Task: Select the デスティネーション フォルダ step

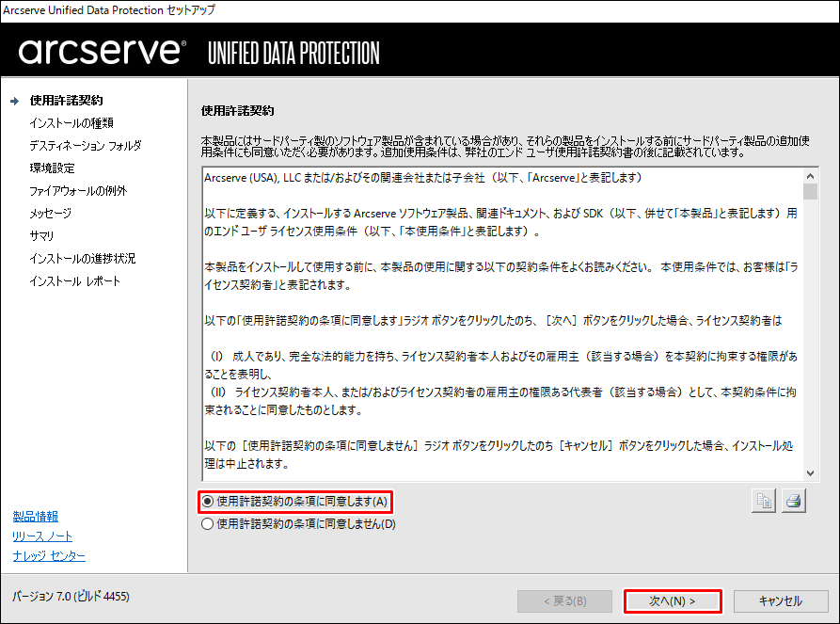Action: pyautogui.click(x=86, y=145)
